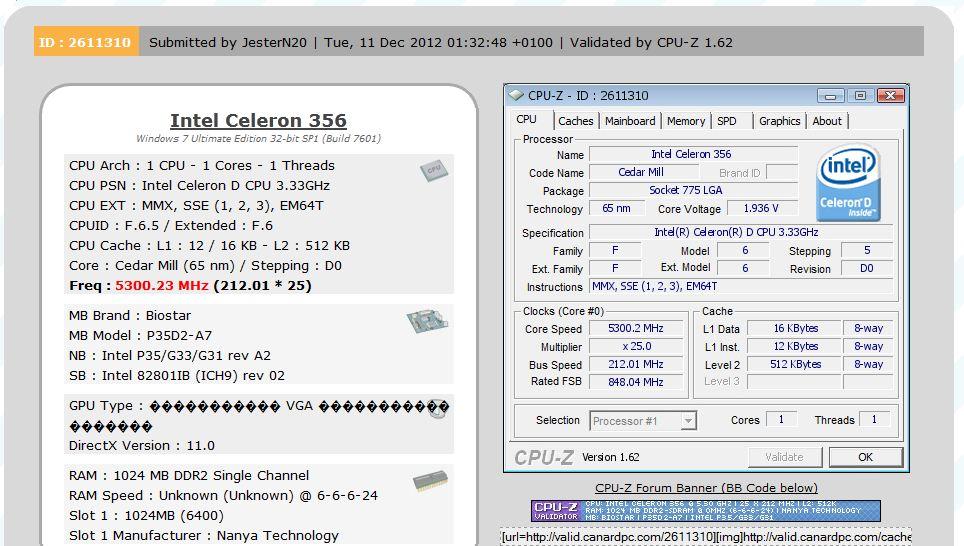
Task: Click the Core Voltage value 1.936 V
Action: point(762,208)
